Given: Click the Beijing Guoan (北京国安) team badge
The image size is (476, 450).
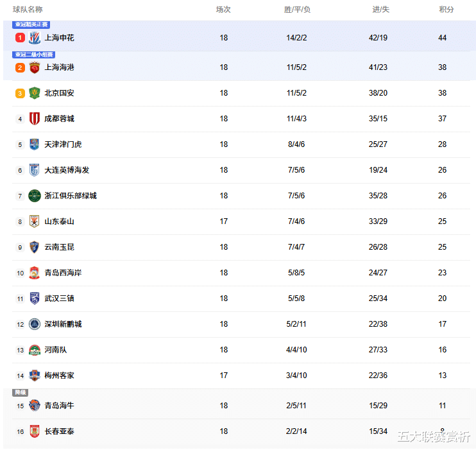Looking at the screenshot, I should click(x=35, y=93).
